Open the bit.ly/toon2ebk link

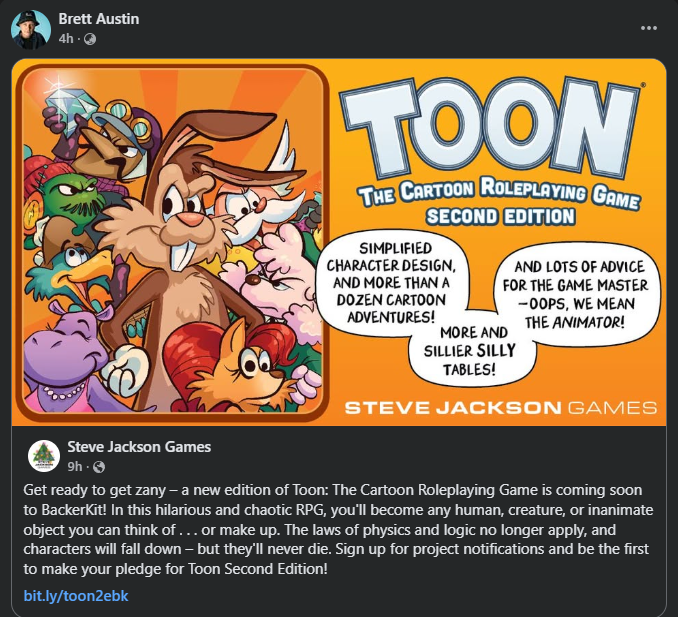click(76, 596)
